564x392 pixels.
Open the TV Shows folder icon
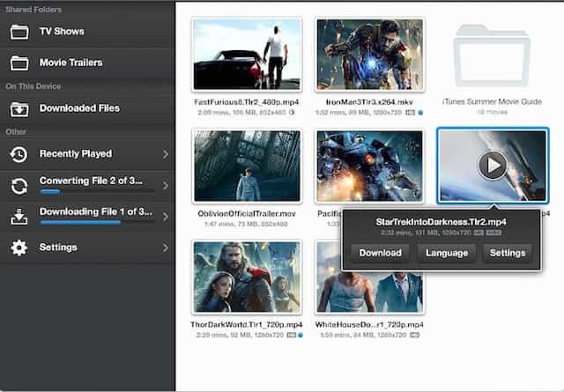[19, 32]
